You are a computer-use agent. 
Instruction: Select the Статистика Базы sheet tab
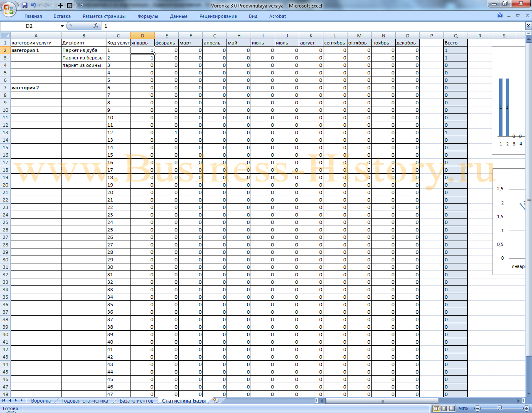pos(184,401)
